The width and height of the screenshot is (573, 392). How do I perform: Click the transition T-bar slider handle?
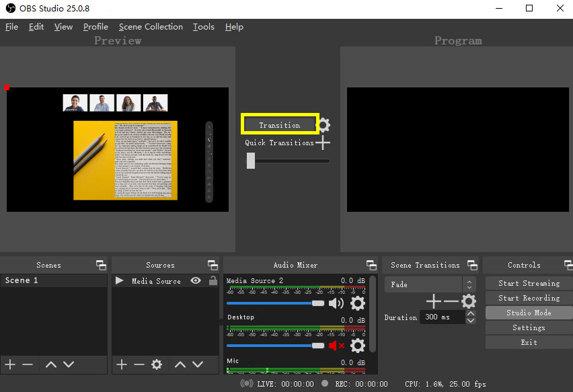click(251, 161)
